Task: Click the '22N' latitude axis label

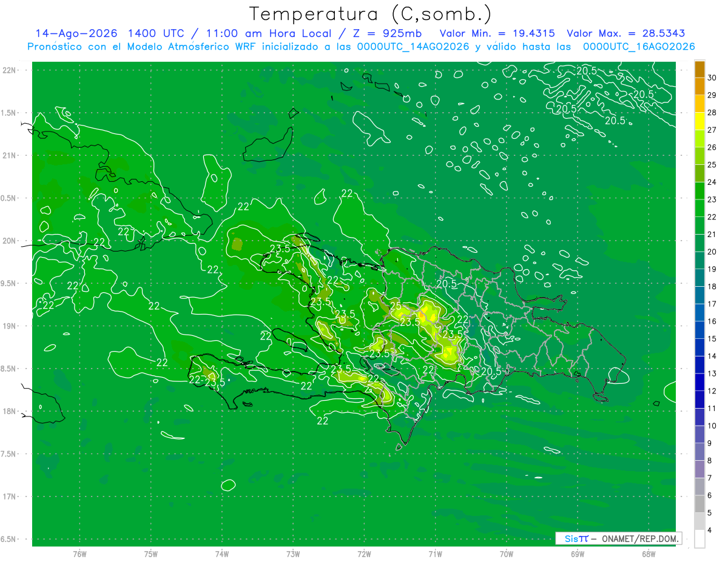Action: coord(9,70)
